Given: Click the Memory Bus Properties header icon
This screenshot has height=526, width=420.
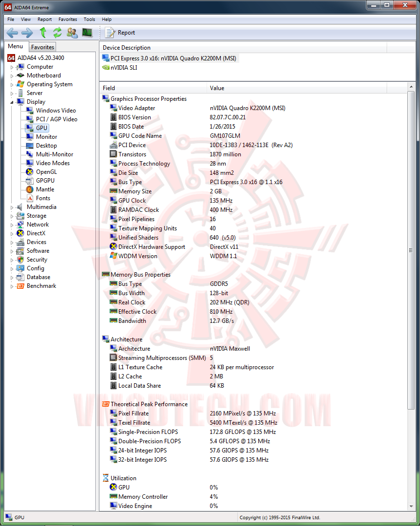Looking at the screenshot, I should [x=106, y=274].
